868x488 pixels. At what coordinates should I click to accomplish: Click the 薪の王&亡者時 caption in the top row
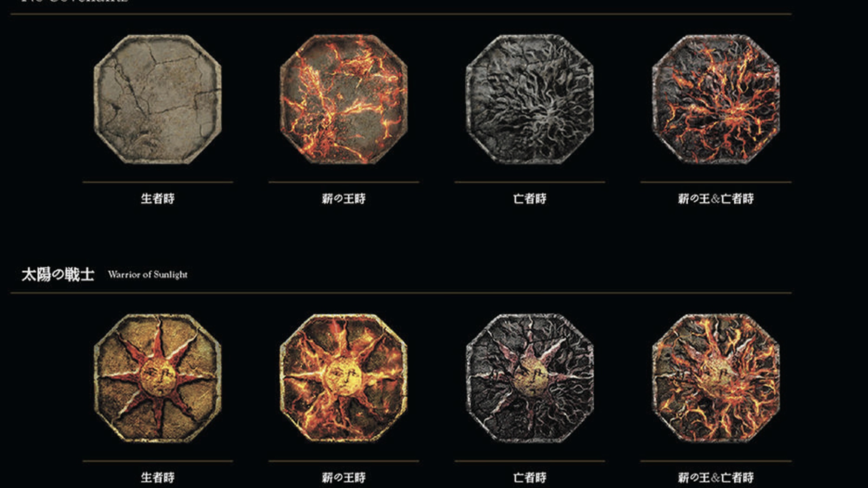(x=716, y=199)
